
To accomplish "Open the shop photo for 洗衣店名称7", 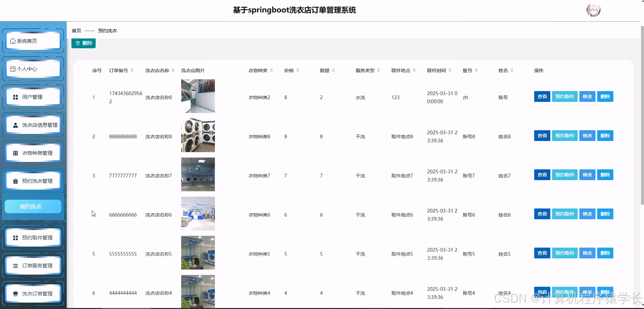I will coord(198,174).
